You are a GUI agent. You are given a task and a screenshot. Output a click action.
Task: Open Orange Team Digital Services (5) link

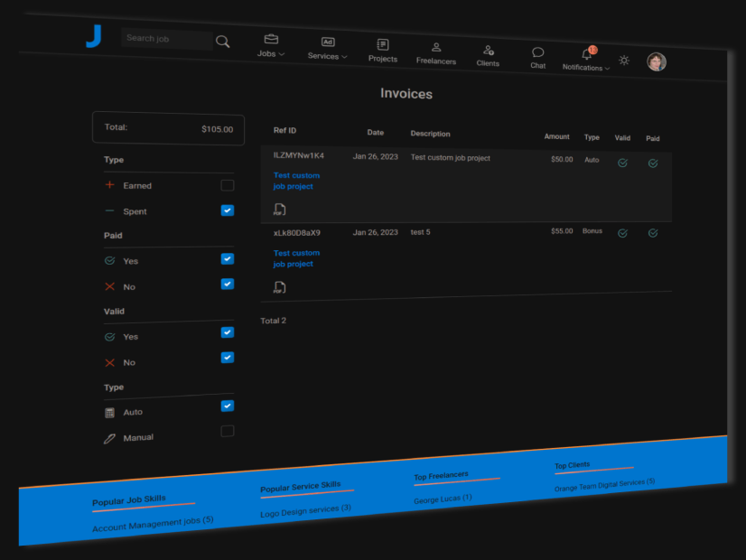(605, 485)
